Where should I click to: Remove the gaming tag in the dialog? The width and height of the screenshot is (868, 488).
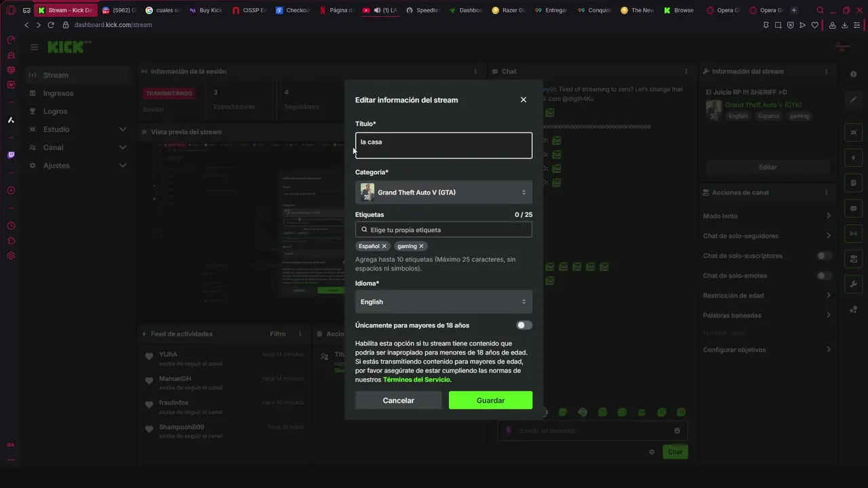tap(421, 246)
